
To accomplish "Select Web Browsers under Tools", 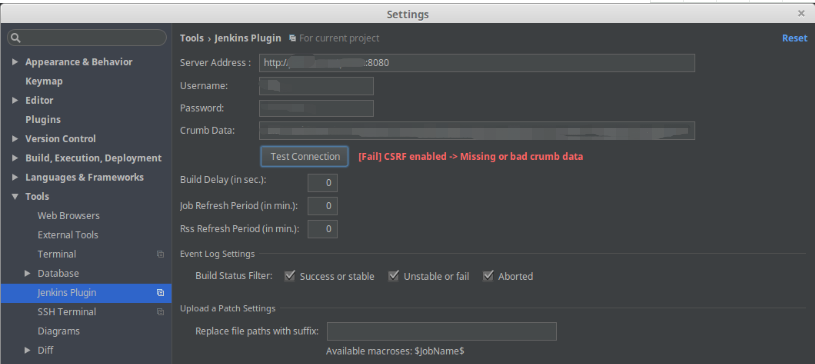I will tap(68, 216).
